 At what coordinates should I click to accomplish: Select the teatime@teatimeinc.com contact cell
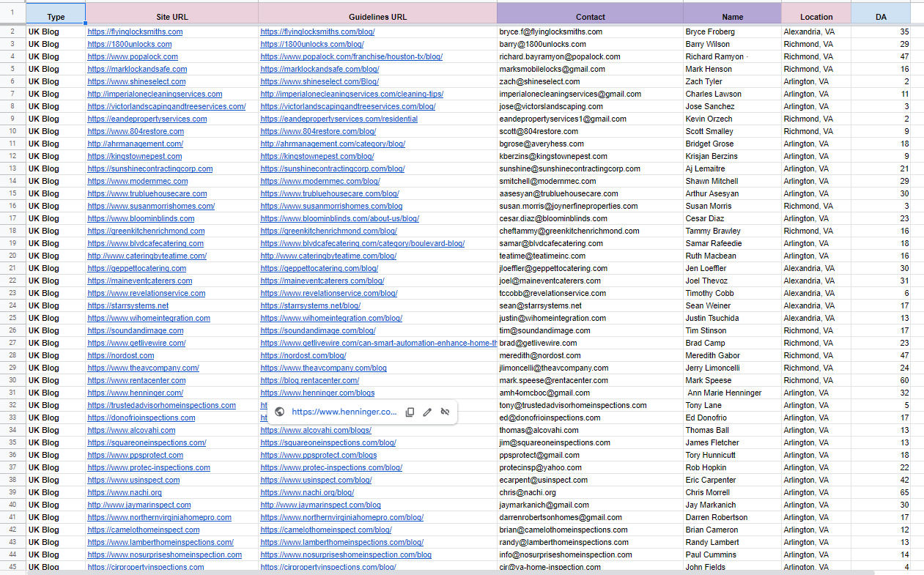[x=591, y=256]
